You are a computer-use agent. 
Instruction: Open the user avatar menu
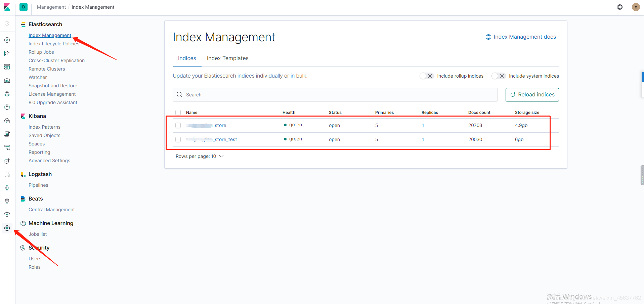click(636, 7)
